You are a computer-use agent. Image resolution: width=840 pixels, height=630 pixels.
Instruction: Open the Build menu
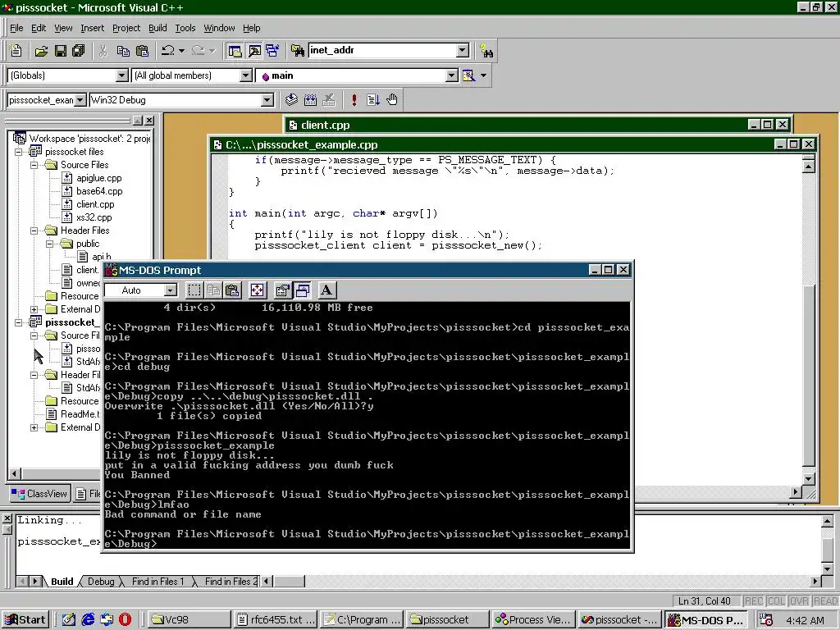157,28
